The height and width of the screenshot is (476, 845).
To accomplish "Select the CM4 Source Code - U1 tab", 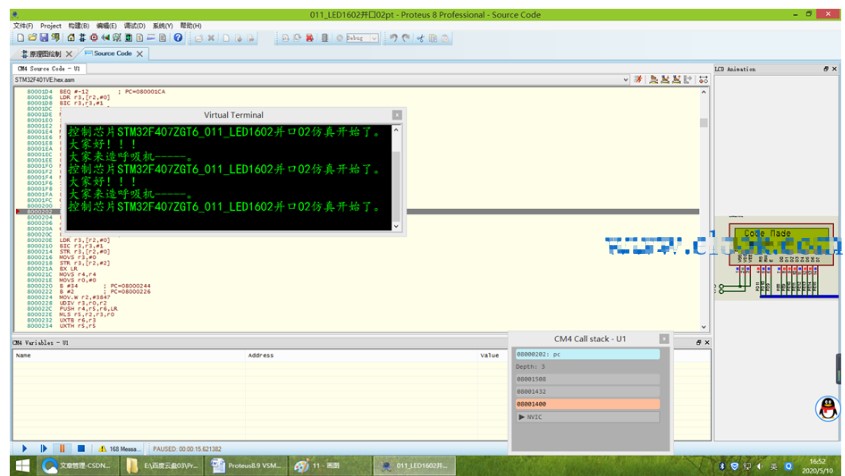I will point(49,69).
